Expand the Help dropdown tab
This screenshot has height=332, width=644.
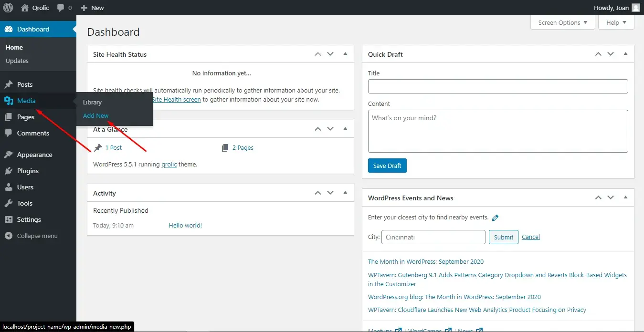pyautogui.click(x=616, y=22)
